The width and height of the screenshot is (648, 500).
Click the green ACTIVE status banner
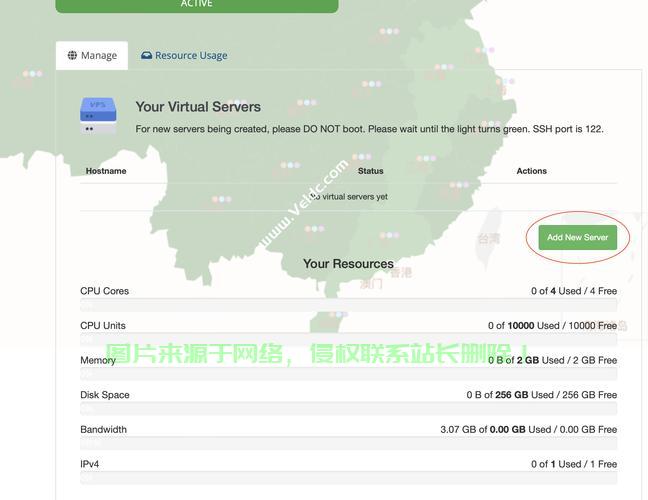tap(197, 5)
